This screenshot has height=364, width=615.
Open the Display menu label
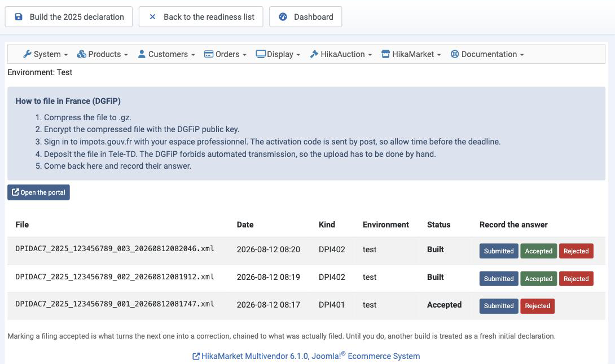pyautogui.click(x=280, y=54)
